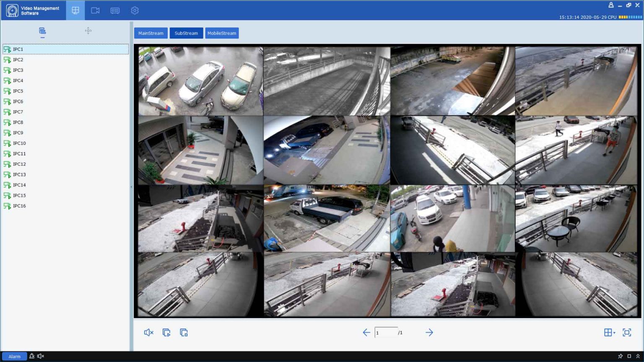This screenshot has width=644, height=362.
Task: Open the grid layout selector
Action: [x=609, y=332]
